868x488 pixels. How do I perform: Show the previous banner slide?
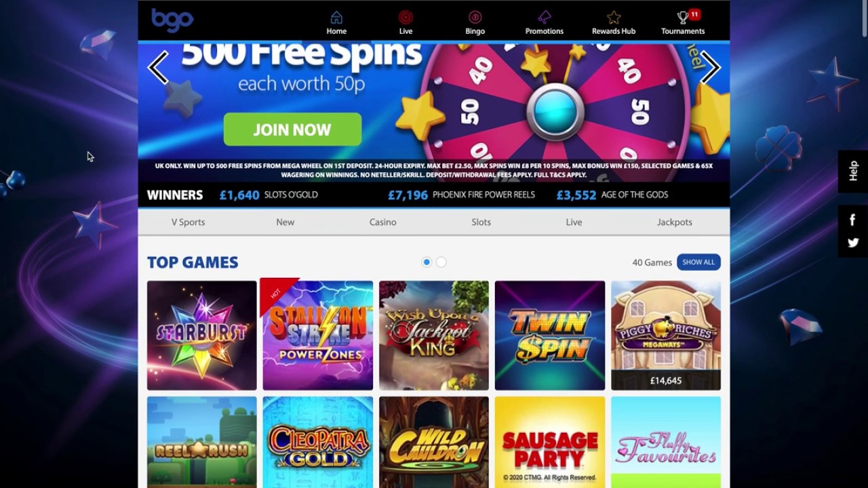158,67
